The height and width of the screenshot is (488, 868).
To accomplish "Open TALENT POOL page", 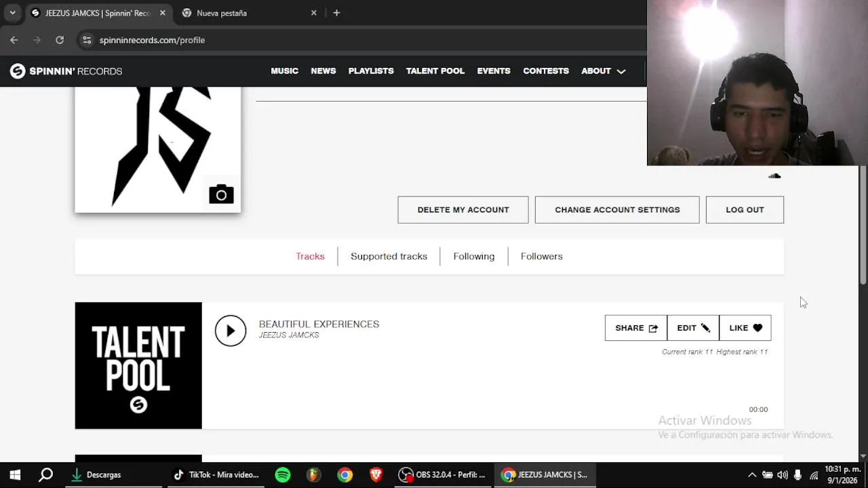I will [435, 71].
